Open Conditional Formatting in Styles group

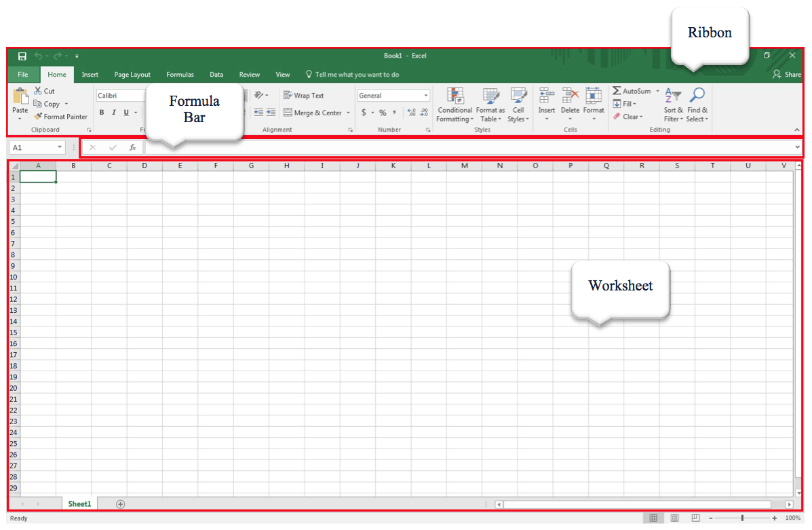[x=455, y=105]
